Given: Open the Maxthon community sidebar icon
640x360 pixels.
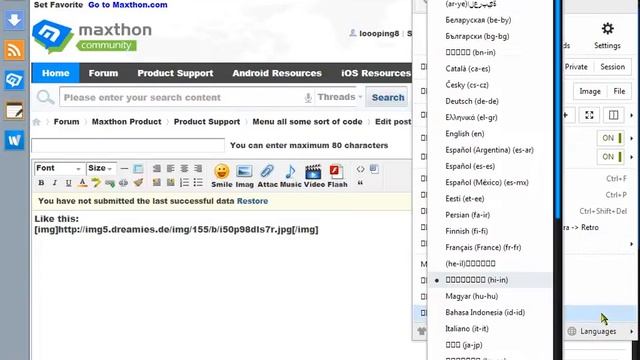Looking at the screenshot, I should tap(14, 80).
